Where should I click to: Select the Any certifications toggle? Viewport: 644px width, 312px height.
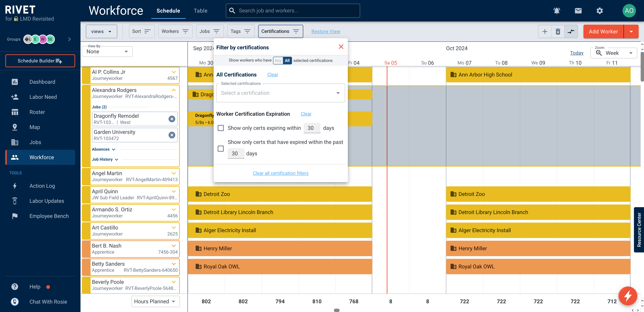click(278, 61)
